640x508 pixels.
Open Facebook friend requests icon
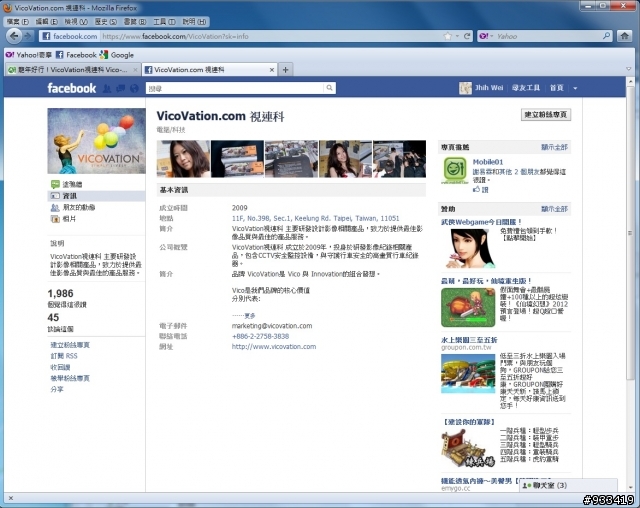pyautogui.click(x=107, y=88)
